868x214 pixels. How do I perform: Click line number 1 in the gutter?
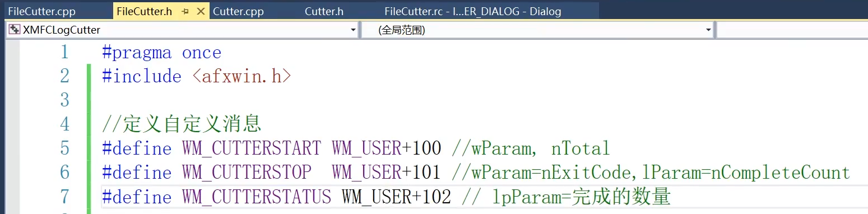pos(65,53)
